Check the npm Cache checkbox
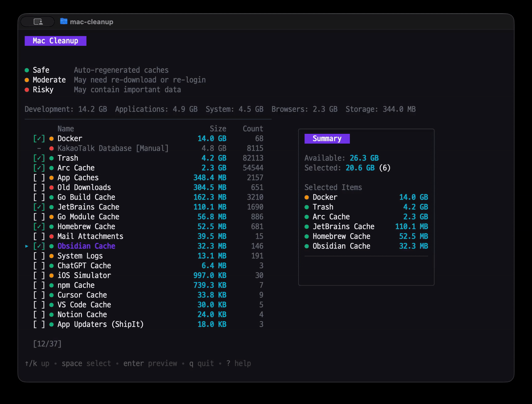This screenshot has width=532, height=404. 39,285
